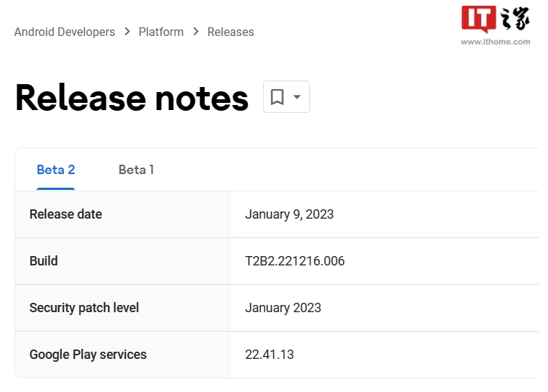The width and height of the screenshot is (548, 392).
Task: Expand the bookmark dropdown arrow
Action: click(297, 97)
